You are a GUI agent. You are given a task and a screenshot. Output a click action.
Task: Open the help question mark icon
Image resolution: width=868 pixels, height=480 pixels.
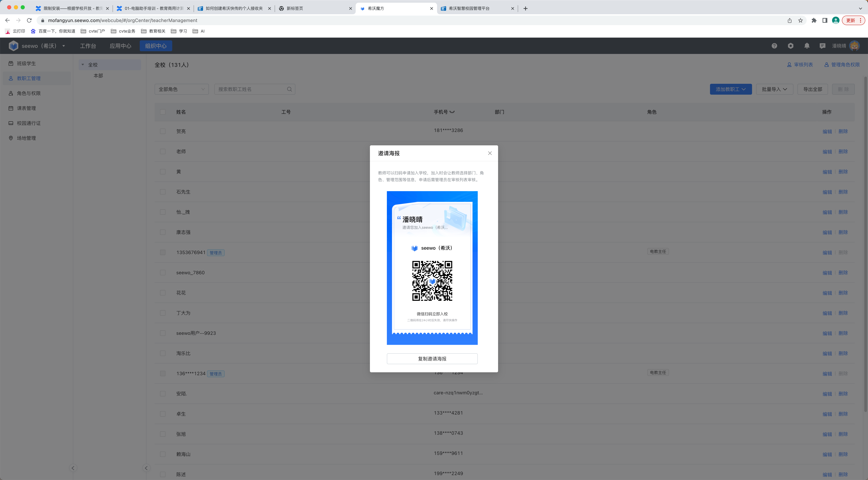(774, 46)
